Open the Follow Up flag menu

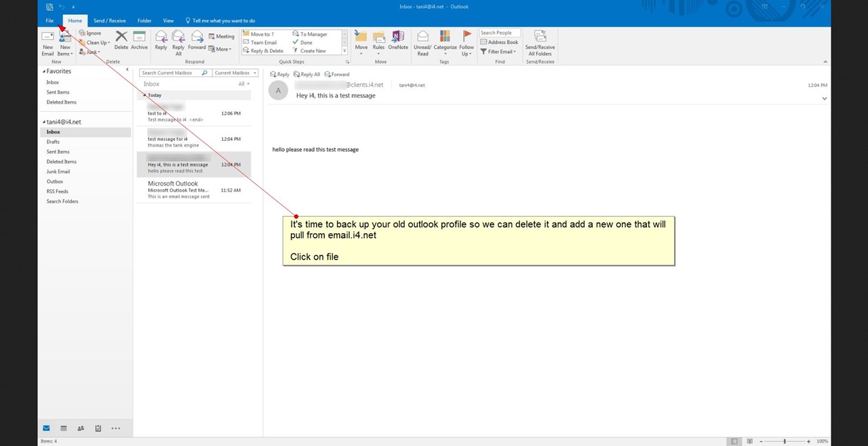[x=467, y=43]
